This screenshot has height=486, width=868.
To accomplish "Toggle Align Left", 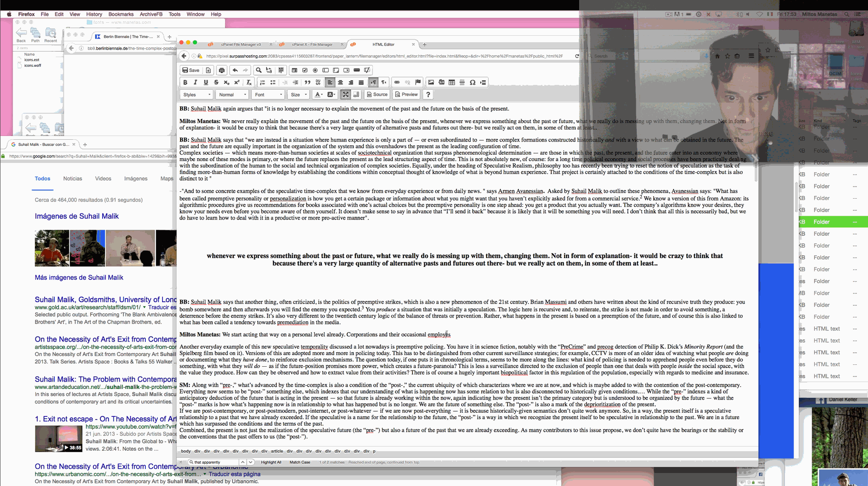I will [x=330, y=82].
